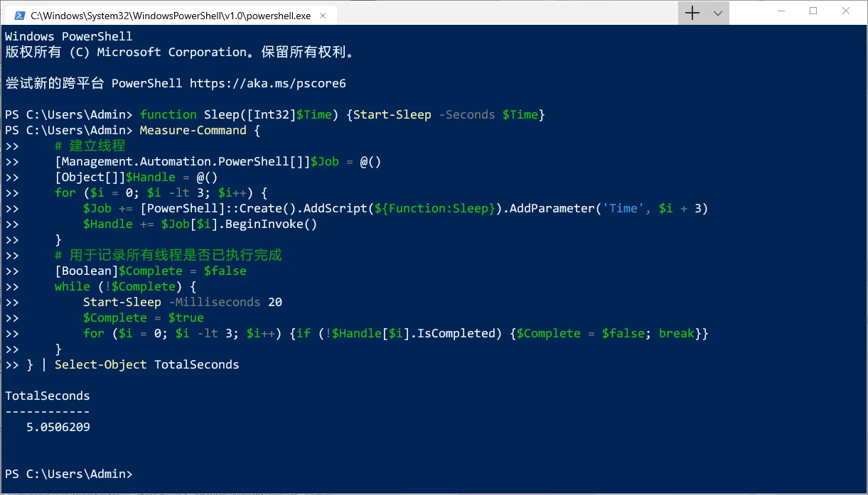Click the PowerShell icon in the tab
The height and width of the screenshot is (495, 868).
(x=18, y=14)
